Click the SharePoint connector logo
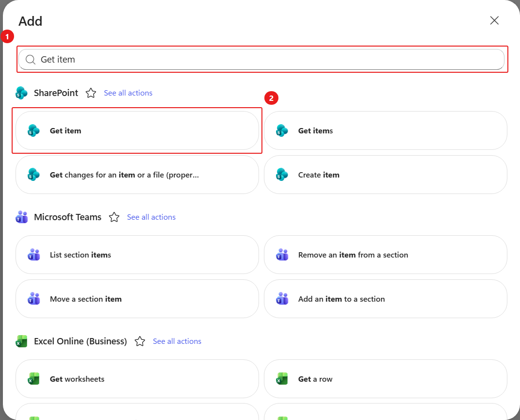 click(21, 93)
